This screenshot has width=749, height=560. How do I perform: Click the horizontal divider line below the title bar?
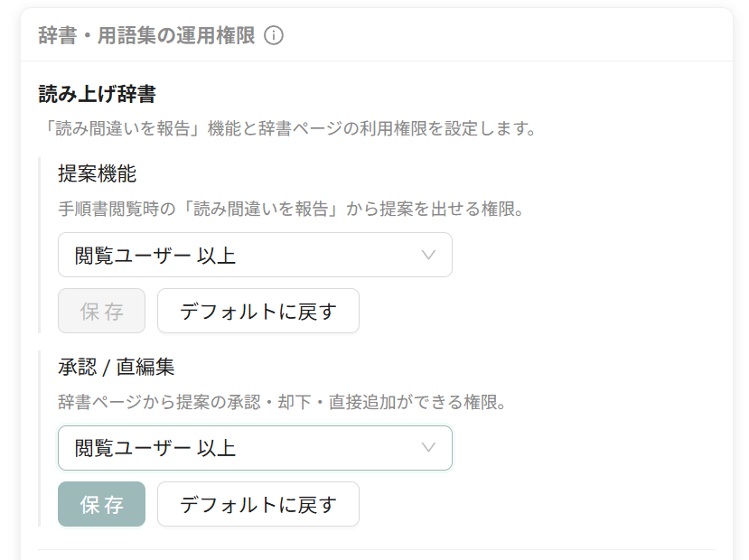377,61
